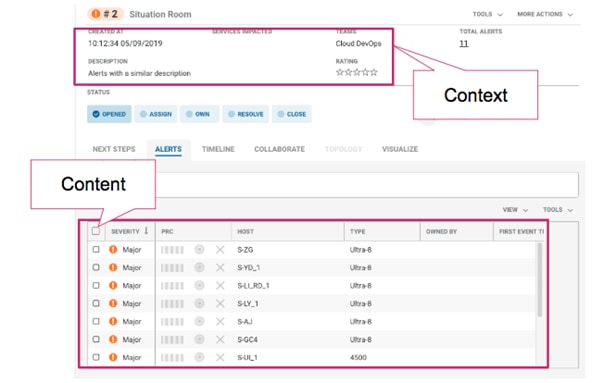Click the circle target icon on S-AJ row
Viewport: 604px width, 383px height.
coord(199,321)
